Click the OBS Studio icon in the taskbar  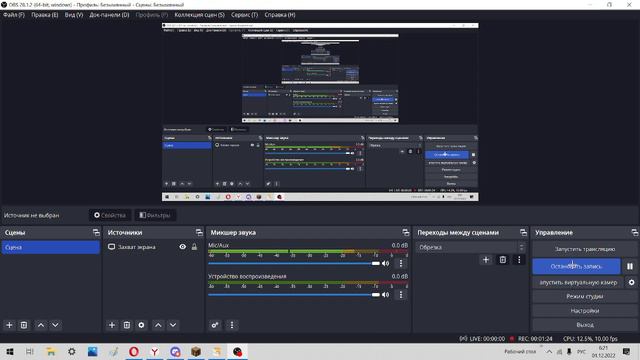238,351
